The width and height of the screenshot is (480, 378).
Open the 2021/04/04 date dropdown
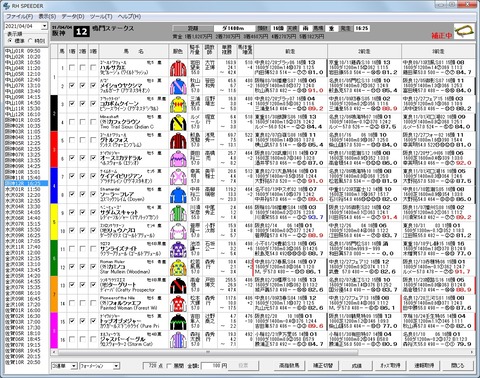coord(44,26)
